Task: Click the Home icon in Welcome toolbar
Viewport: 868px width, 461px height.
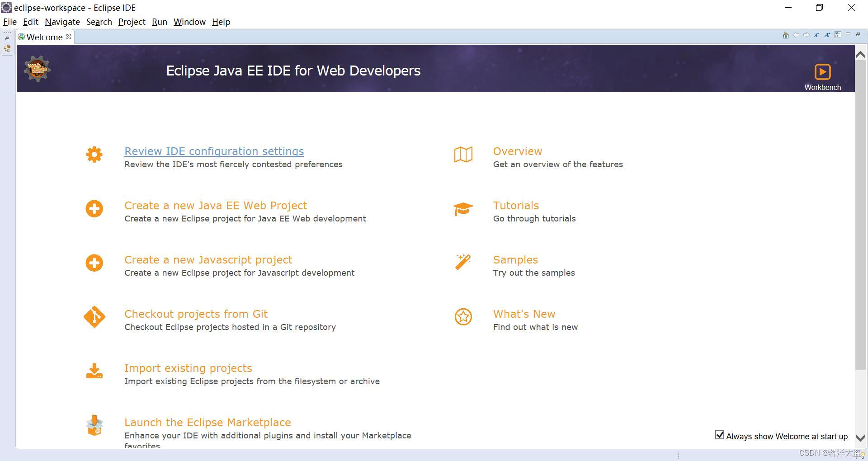Action: tap(786, 35)
